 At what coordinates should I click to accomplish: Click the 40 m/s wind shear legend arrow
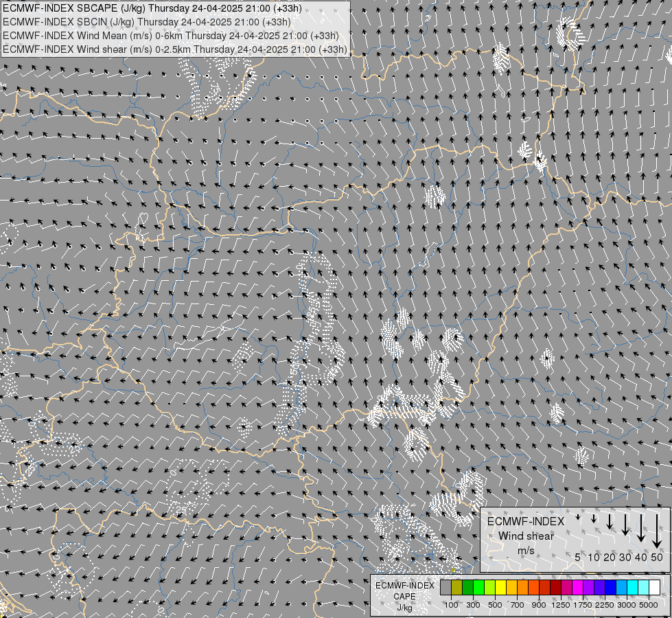pos(641,528)
